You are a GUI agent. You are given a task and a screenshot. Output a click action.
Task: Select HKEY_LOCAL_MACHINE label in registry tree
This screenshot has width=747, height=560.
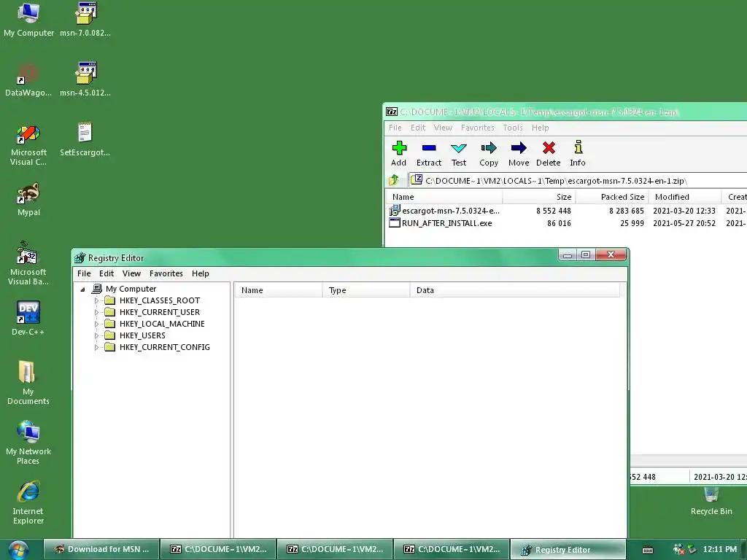coord(162,324)
